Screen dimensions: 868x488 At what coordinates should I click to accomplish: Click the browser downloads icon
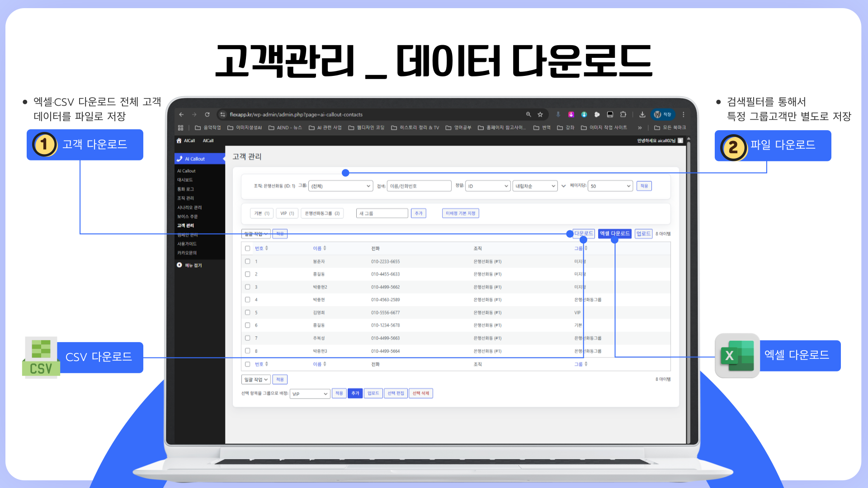(x=642, y=115)
